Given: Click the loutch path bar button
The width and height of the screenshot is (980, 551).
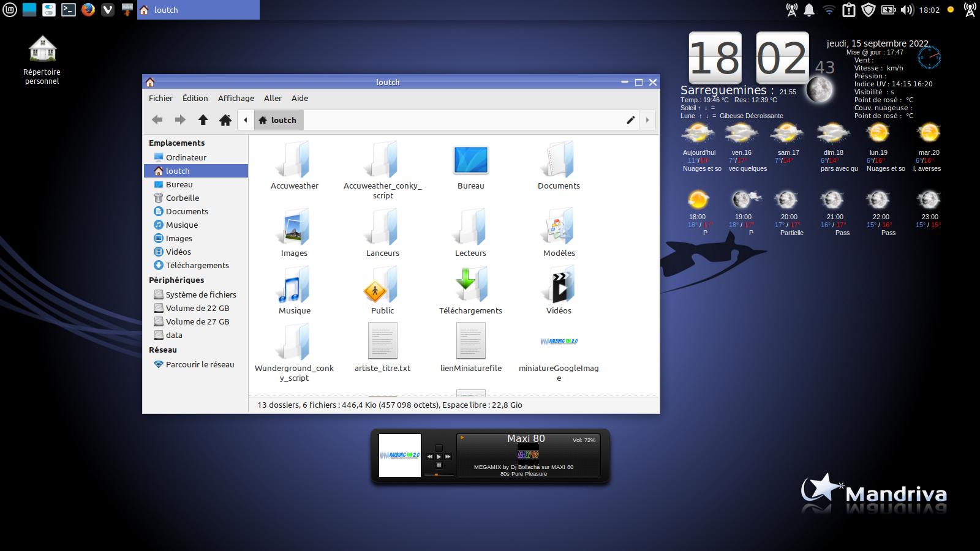Looking at the screenshot, I should [x=277, y=120].
